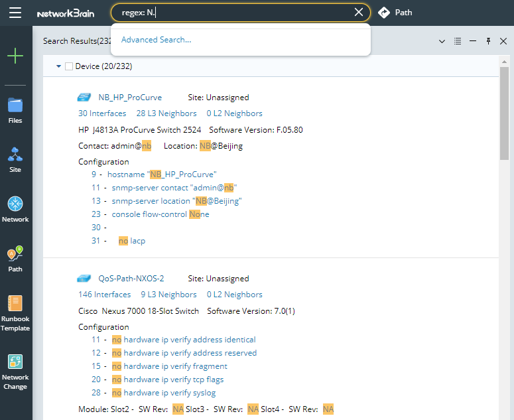Click config line "no lacp"
The height and width of the screenshot is (420, 514).
click(x=132, y=241)
